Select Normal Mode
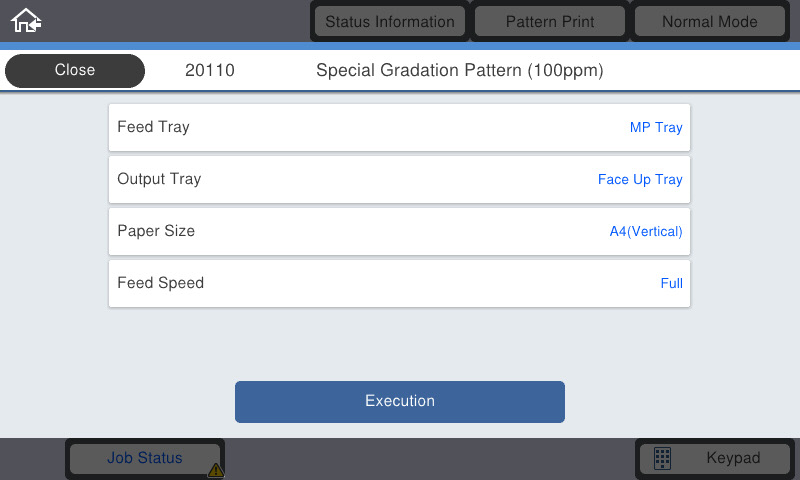Viewport: 800px width, 480px height. tap(709, 21)
